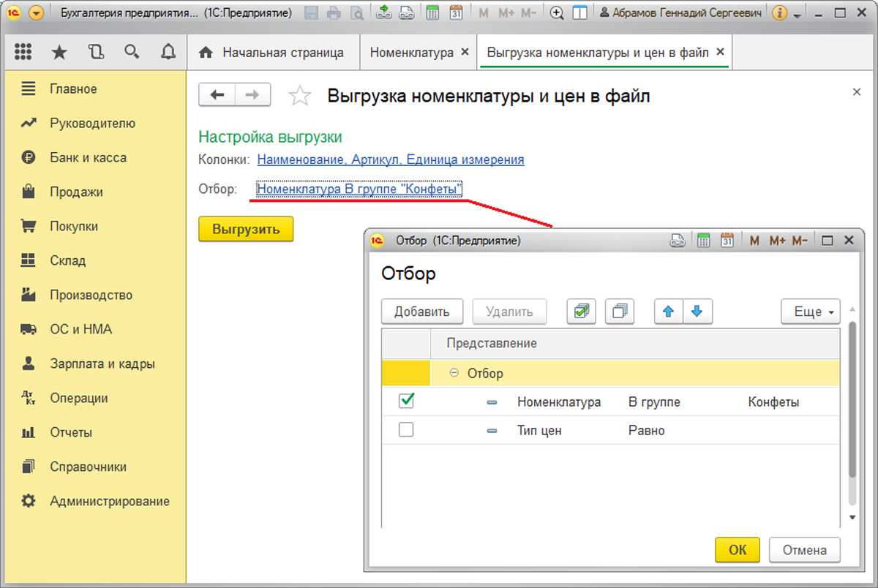Viewport: 878px width, 588px height.
Task: Click the search magnifier icon
Action: coord(132,52)
